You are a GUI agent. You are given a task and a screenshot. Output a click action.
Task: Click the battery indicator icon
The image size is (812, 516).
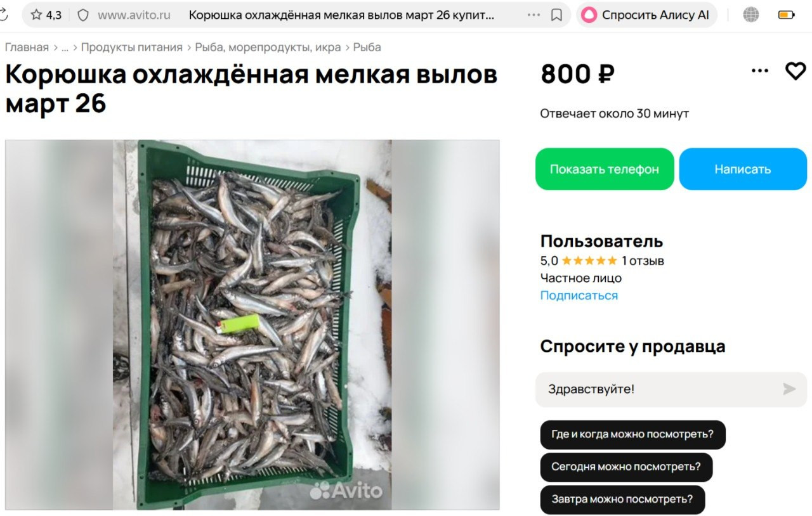[x=786, y=15]
